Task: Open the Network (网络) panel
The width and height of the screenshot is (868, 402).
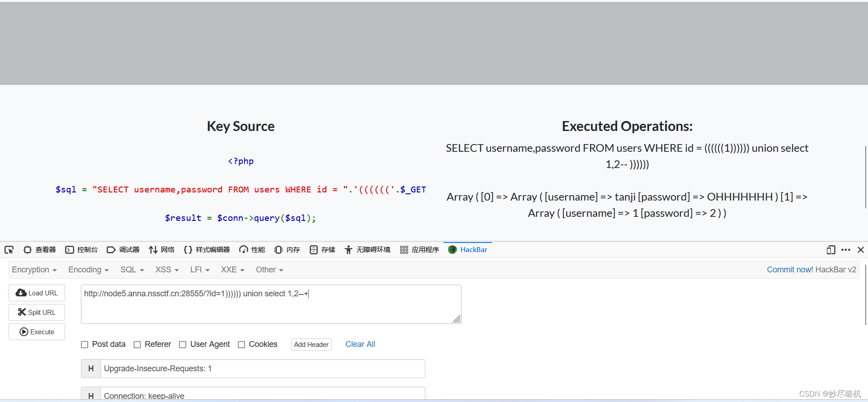Action: pos(161,250)
